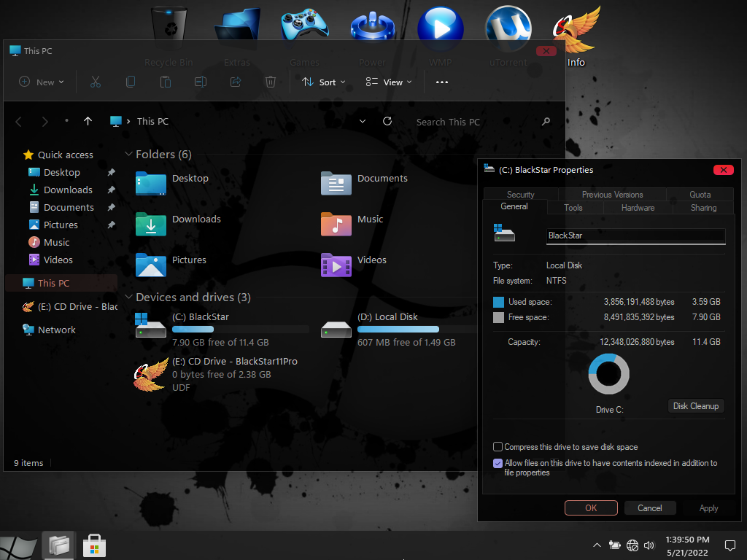Open the notification center icon
This screenshot has height=560, width=747.
pos(729,545)
